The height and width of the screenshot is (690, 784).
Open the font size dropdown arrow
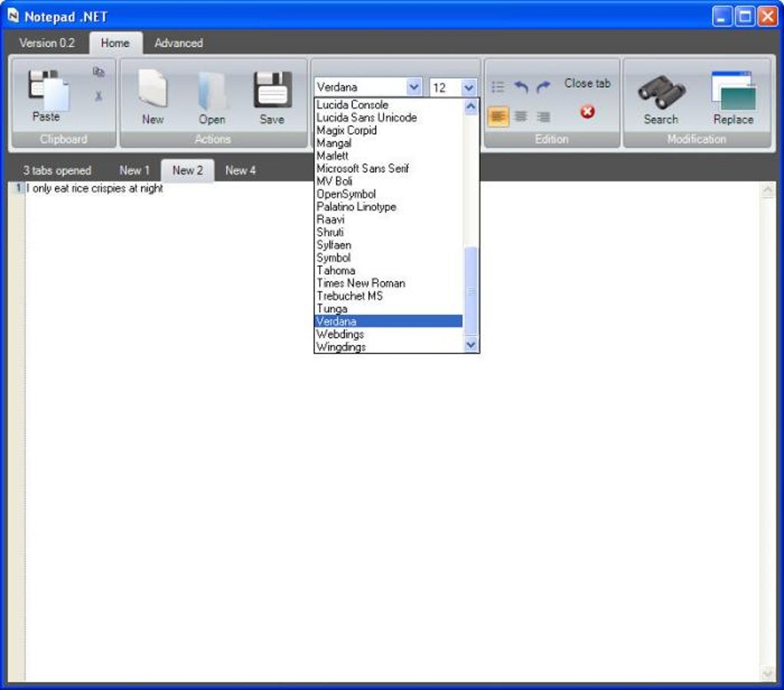pos(469,88)
